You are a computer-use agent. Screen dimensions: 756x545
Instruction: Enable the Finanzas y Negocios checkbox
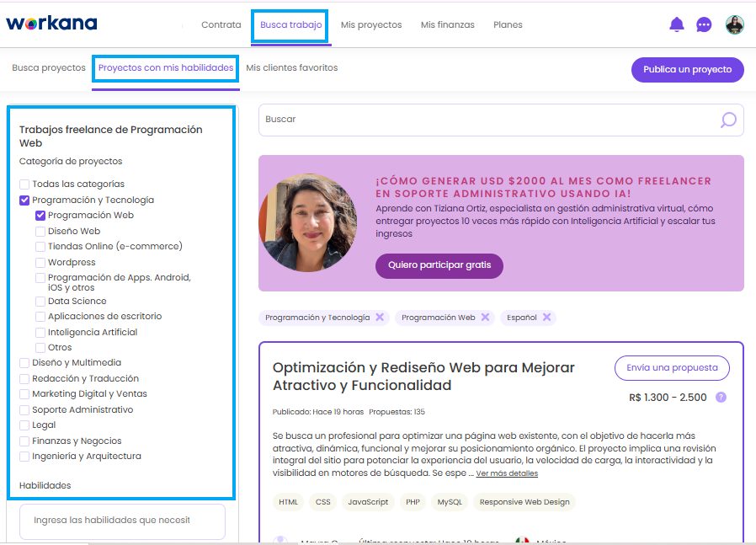[24, 441]
